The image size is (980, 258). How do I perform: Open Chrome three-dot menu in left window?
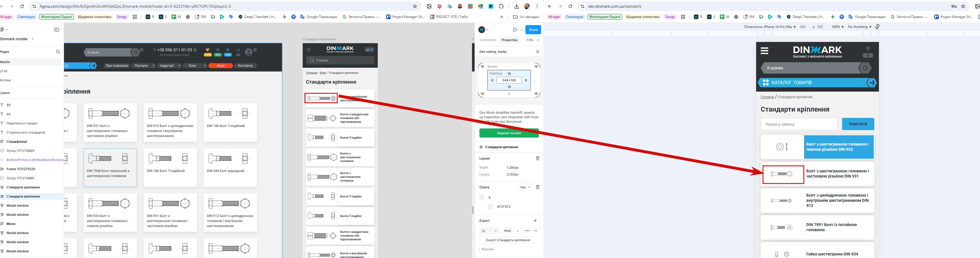pos(537,7)
